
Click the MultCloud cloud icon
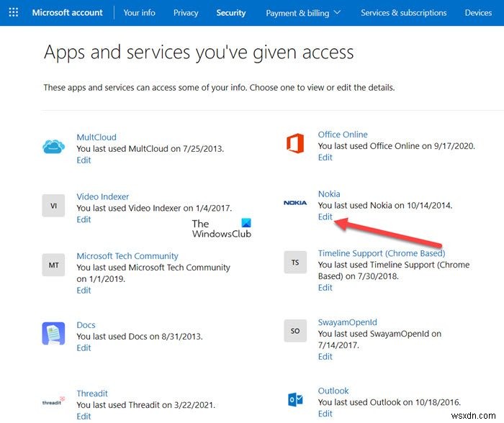[x=53, y=147]
